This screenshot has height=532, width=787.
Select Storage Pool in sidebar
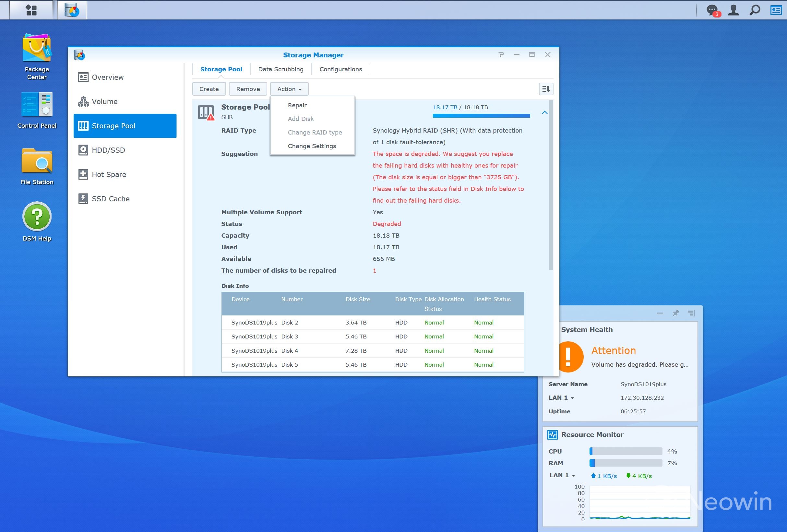click(x=125, y=126)
